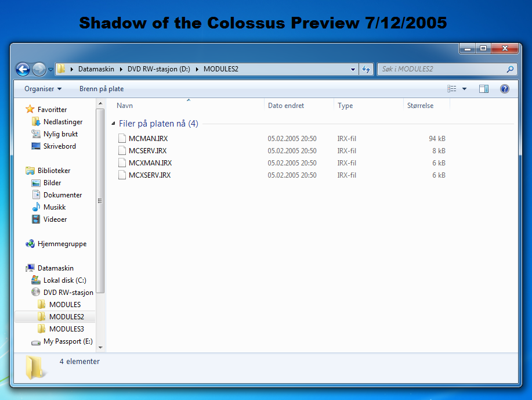
Task: Click the folder icon in address bar
Action: point(61,69)
